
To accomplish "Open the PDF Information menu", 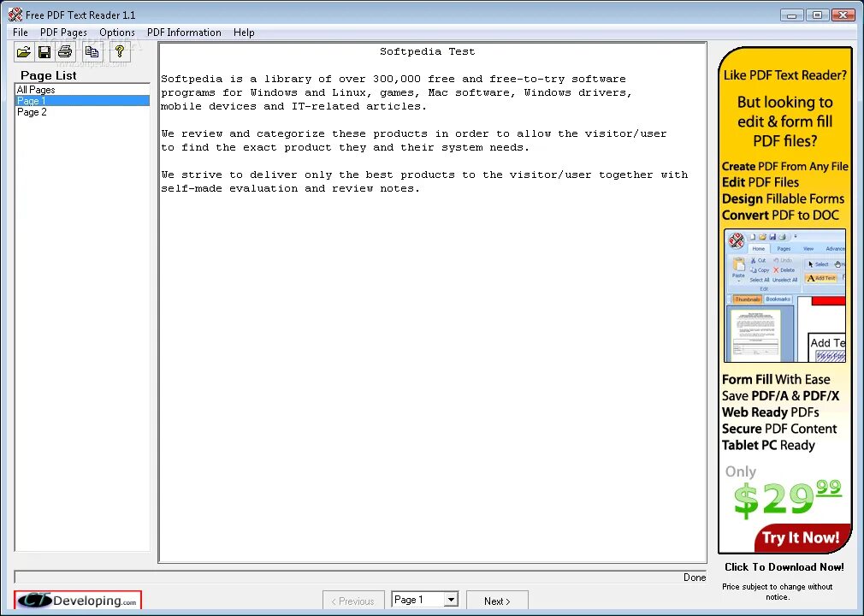I will pyautogui.click(x=184, y=33).
